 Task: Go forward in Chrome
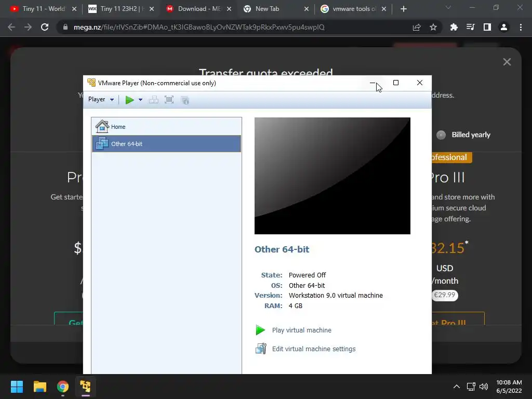click(x=28, y=27)
